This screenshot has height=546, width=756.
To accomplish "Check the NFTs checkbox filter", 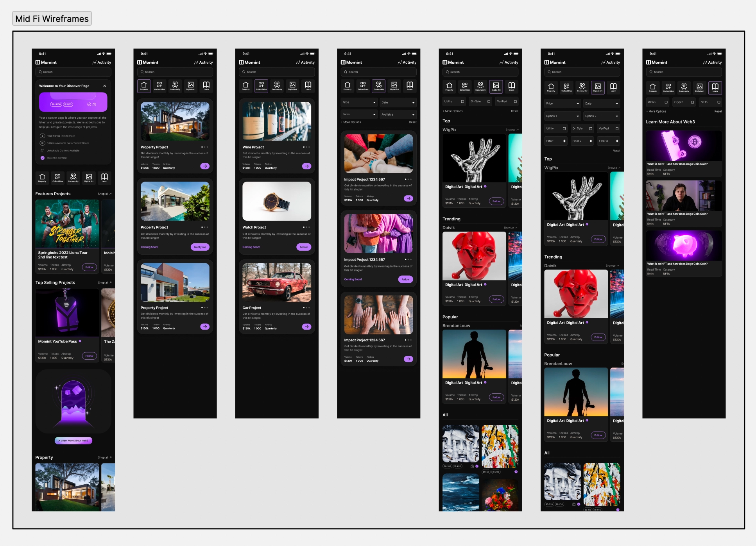I will click(x=718, y=102).
